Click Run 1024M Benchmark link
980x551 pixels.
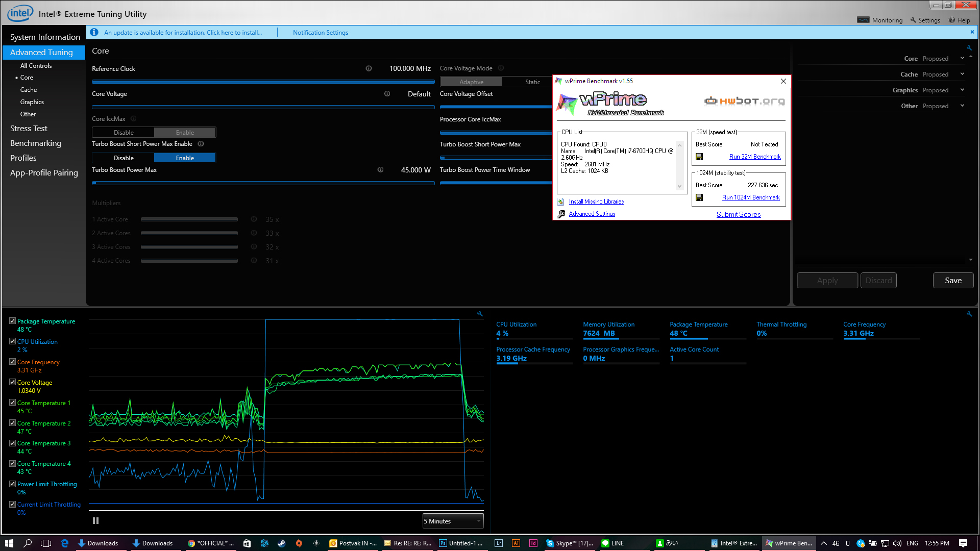[x=751, y=197]
